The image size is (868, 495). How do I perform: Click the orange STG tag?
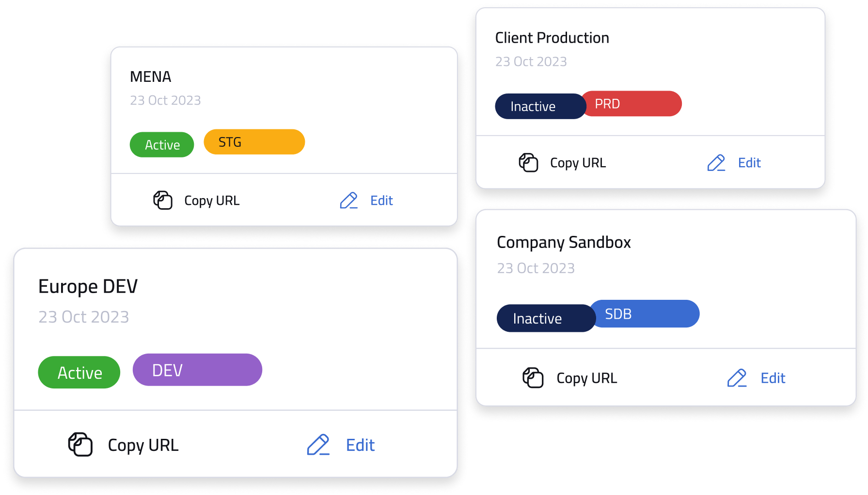pos(254,142)
